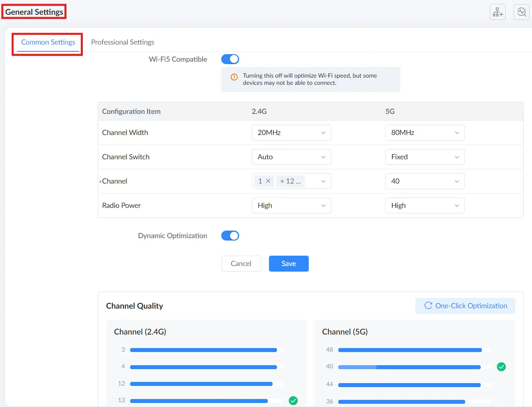Toggle Wi-Fi5 Compatible switch
The width and height of the screenshot is (532, 407).
(x=230, y=59)
